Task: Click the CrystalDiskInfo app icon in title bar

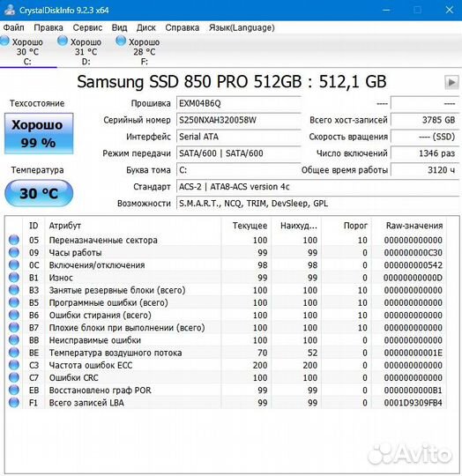Action: coord(10,10)
